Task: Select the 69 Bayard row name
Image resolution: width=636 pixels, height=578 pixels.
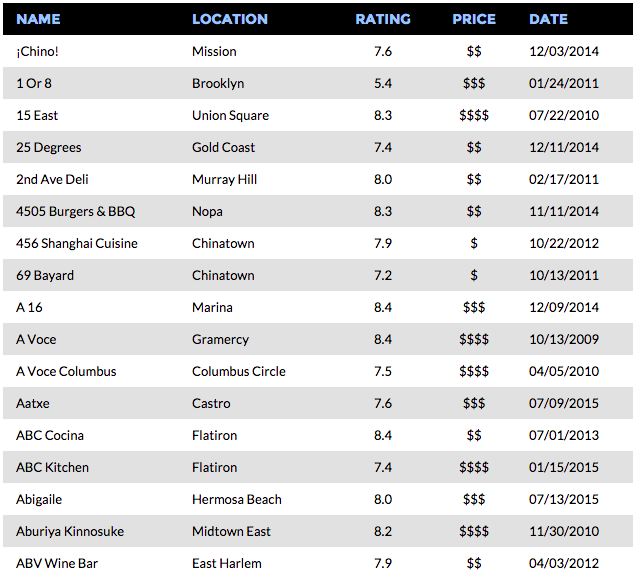Action: pos(45,275)
